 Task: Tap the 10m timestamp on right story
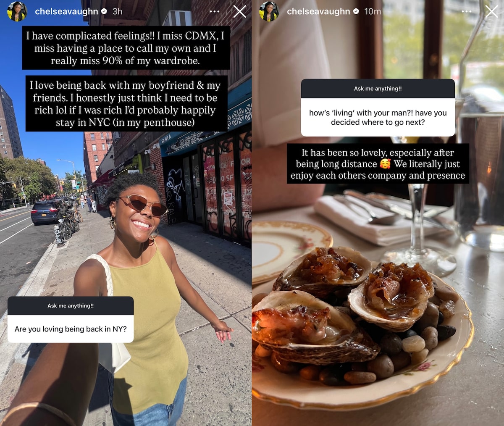(x=373, y=11)
